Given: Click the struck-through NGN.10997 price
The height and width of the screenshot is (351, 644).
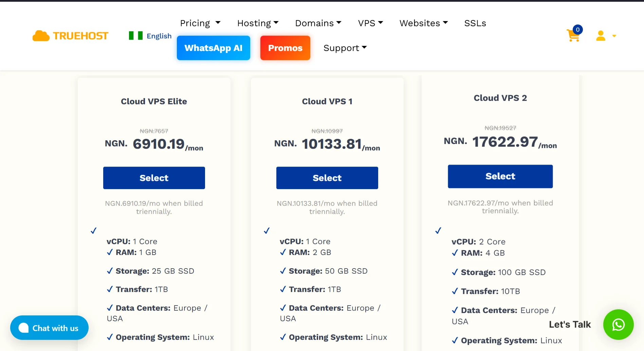Looking at the screenshot, I should [327, 131].
